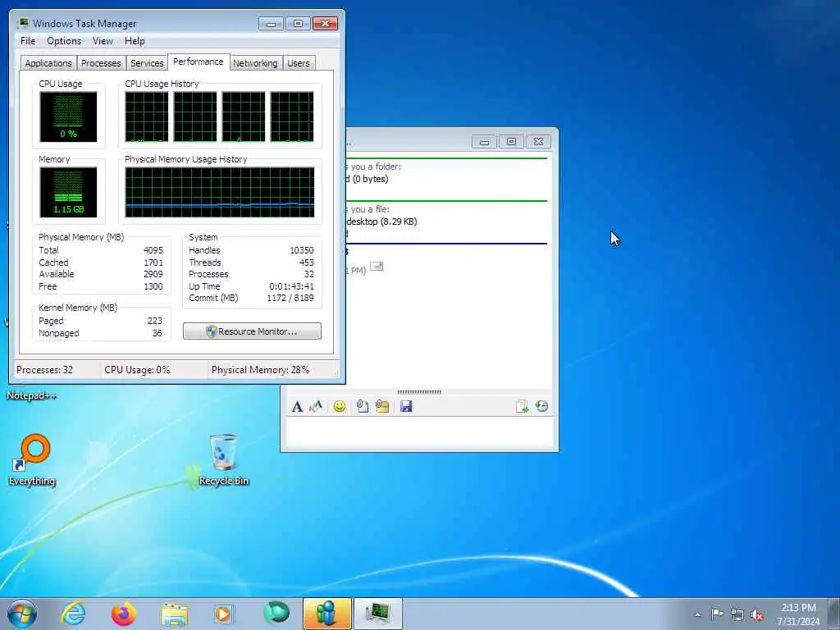Click 'CPU Usage: 0%' in the status bar
840x630 pixels.
tap(137, 370)
